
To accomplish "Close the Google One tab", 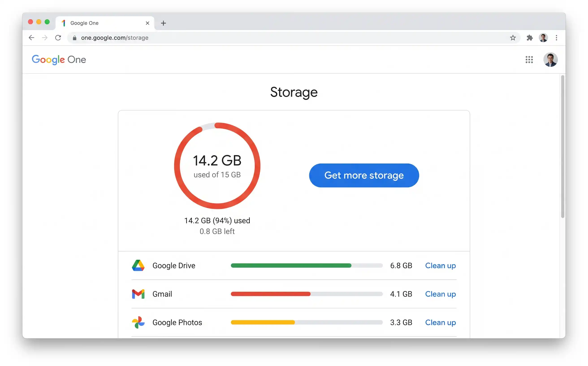I will click(x=147, y=23).
